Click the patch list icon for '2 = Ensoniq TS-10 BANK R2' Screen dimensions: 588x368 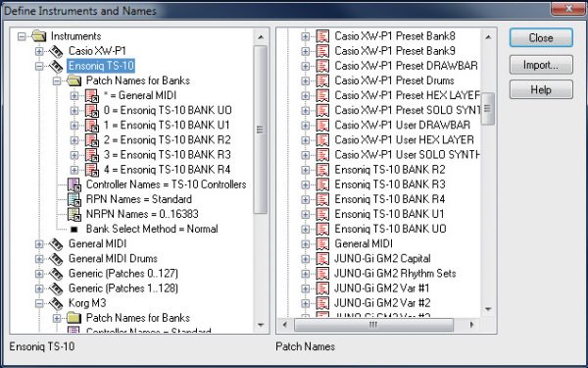pos(91,140)
